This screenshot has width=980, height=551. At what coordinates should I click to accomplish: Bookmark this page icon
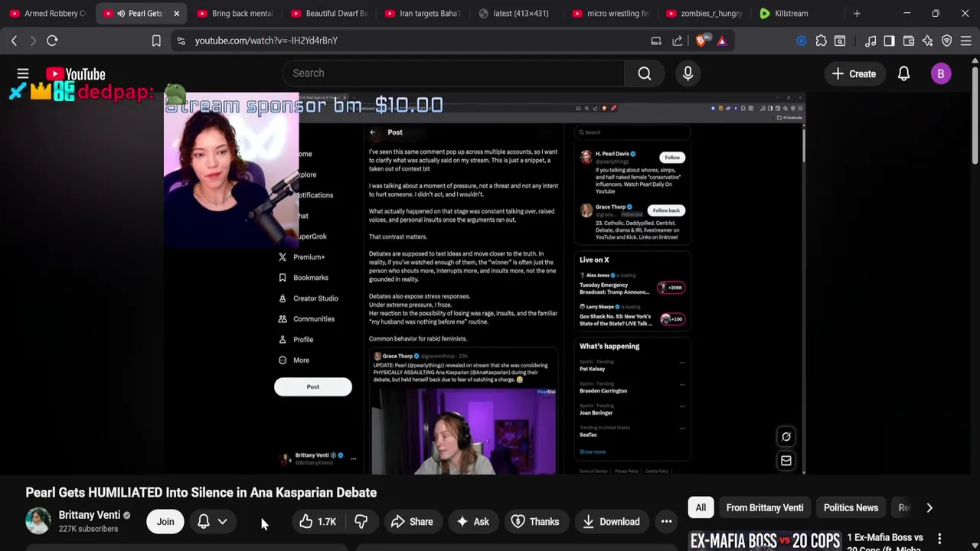click(156, 41)
